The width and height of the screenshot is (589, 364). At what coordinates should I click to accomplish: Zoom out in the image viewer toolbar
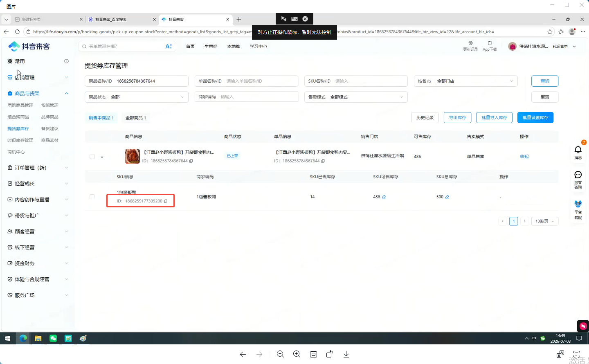pyautogui.click(x=280, y=354)
